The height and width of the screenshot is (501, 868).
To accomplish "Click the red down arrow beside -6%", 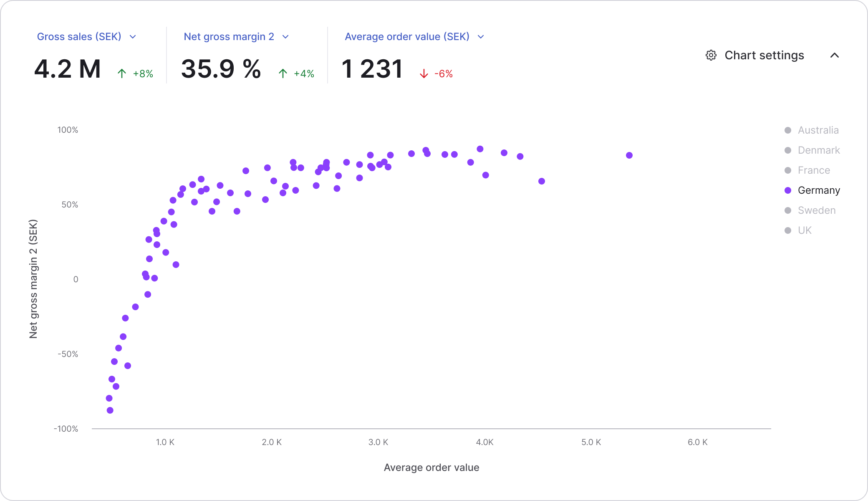I will click(424, 73).
